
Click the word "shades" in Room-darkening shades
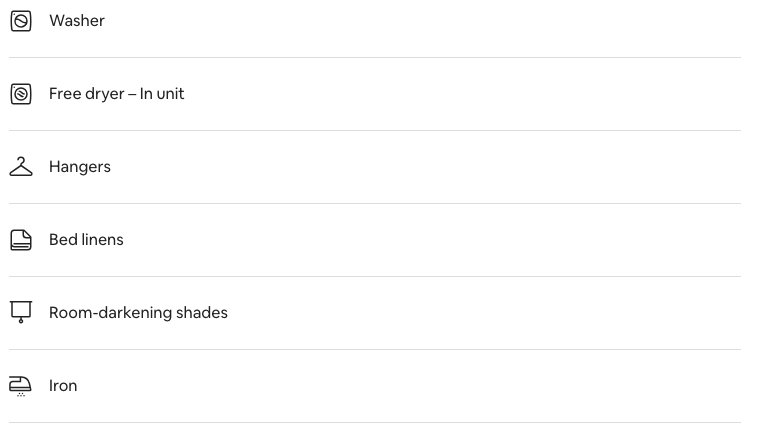click(202, 313)
